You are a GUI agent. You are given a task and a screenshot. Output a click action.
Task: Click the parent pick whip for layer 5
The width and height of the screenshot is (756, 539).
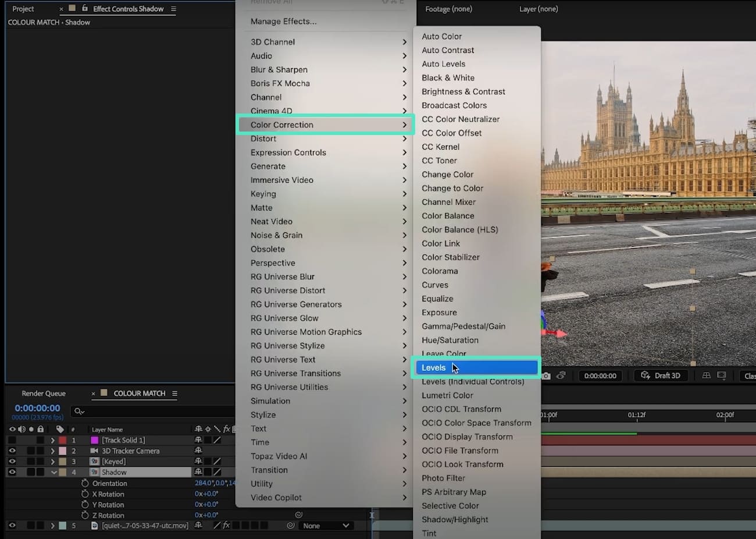[290, 526]
